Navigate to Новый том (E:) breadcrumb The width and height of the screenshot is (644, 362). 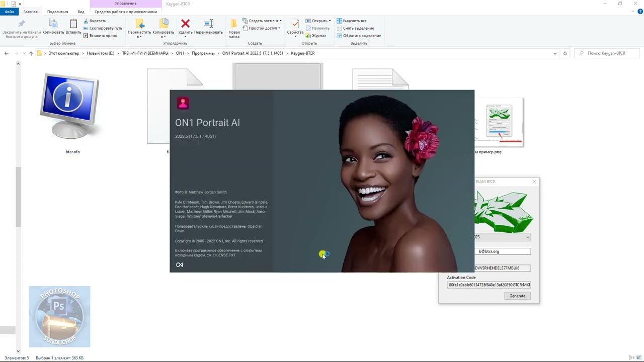101,53
